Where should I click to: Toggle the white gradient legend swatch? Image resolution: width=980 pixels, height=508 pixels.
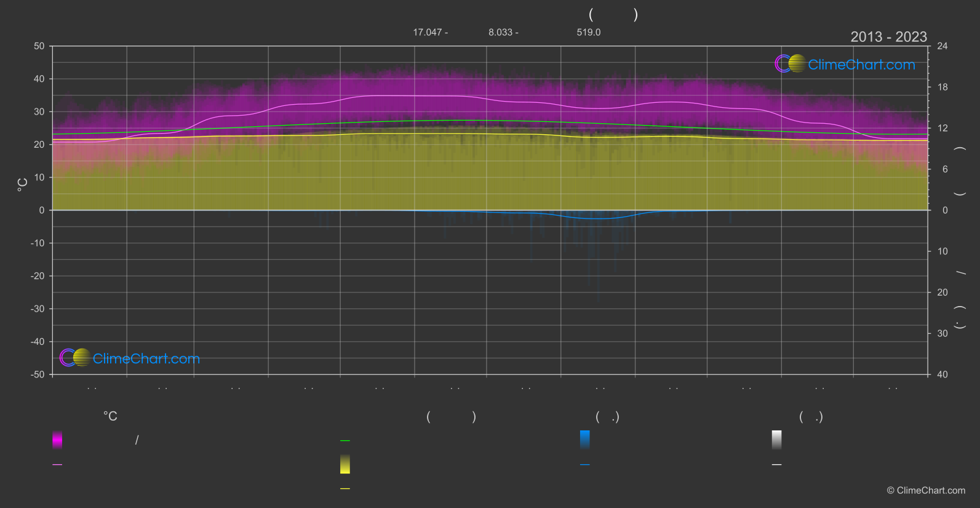[777, 440]
